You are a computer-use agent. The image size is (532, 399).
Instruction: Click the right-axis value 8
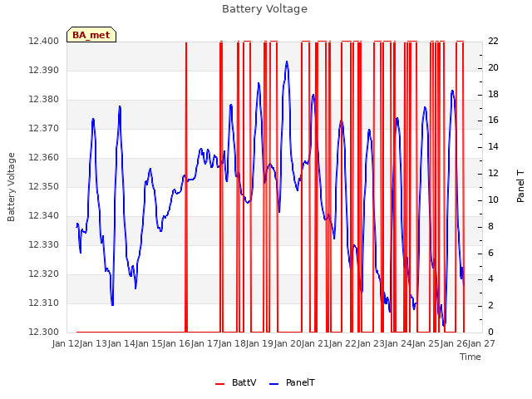[x=491, y=227]
